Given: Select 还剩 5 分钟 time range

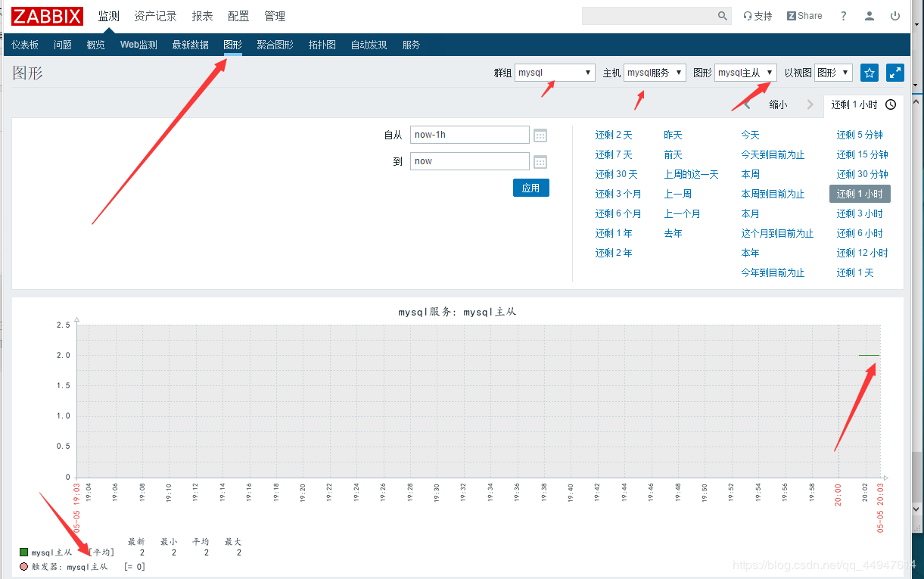Looking at the screenshot, I should (x=860, y=135).
